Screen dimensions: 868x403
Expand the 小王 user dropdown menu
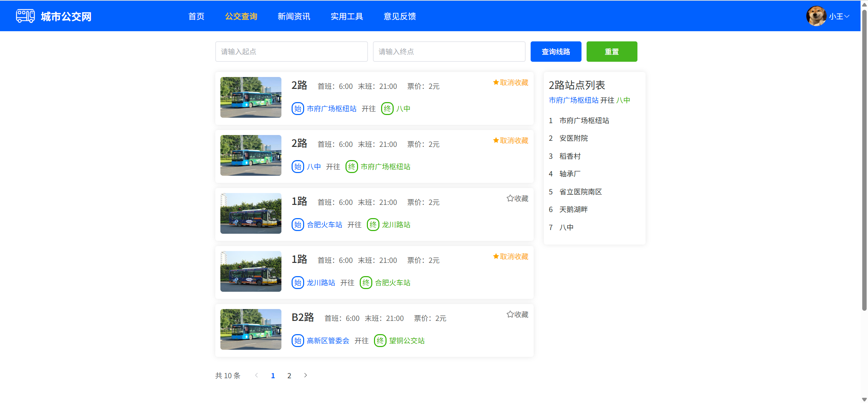tap(840, 16)
